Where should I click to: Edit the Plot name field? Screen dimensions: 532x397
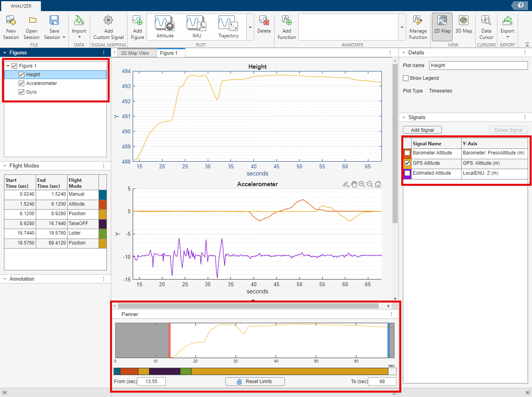pos(478,66)
